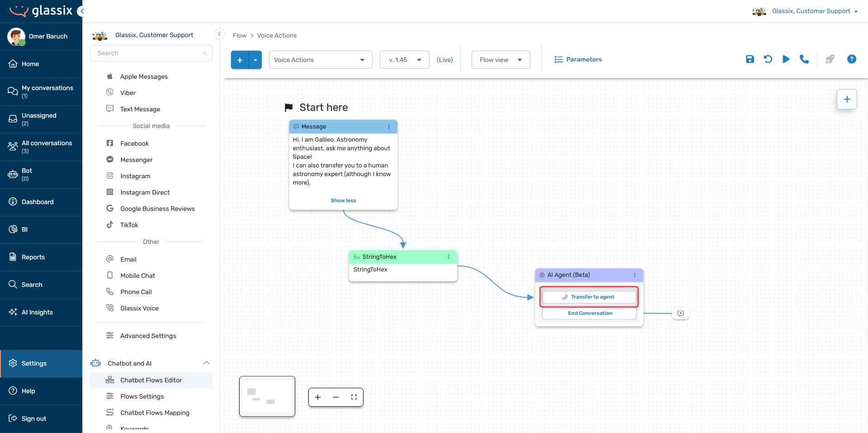Screen dimensions: 868x433
Task: Open Home in the sidebar
Action: [41, 64]
